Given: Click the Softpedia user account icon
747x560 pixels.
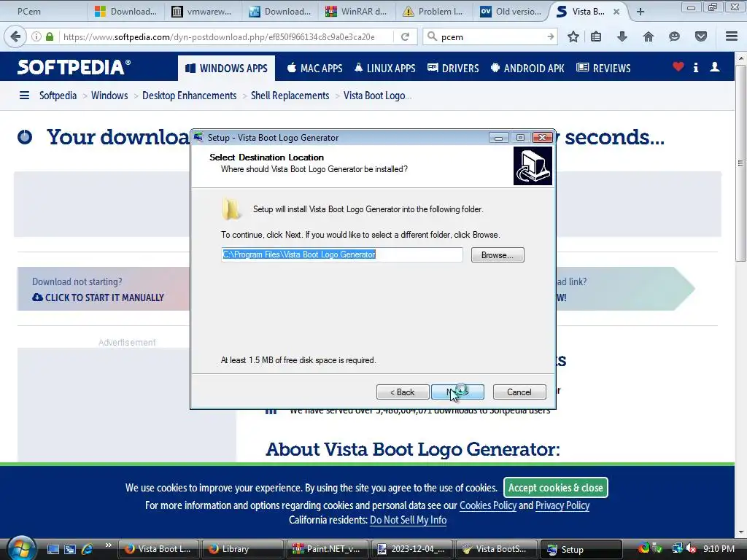Looking at the screenshot, I should (715, 67).
